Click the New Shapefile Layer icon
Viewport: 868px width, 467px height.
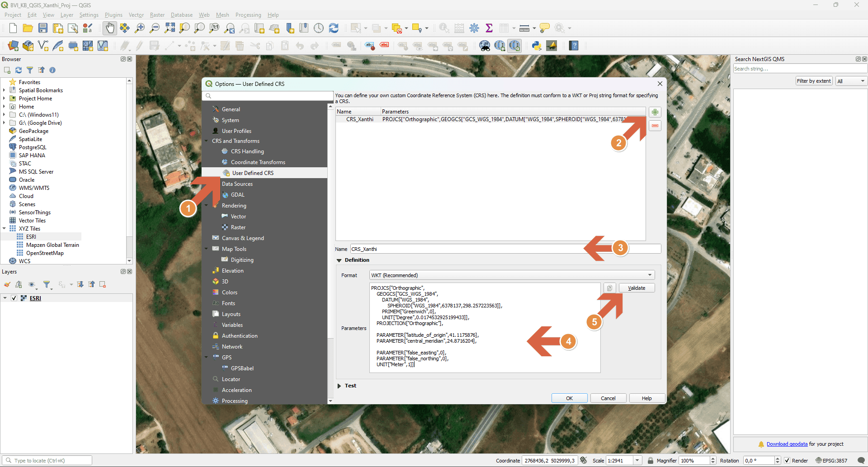pos(43,46)
